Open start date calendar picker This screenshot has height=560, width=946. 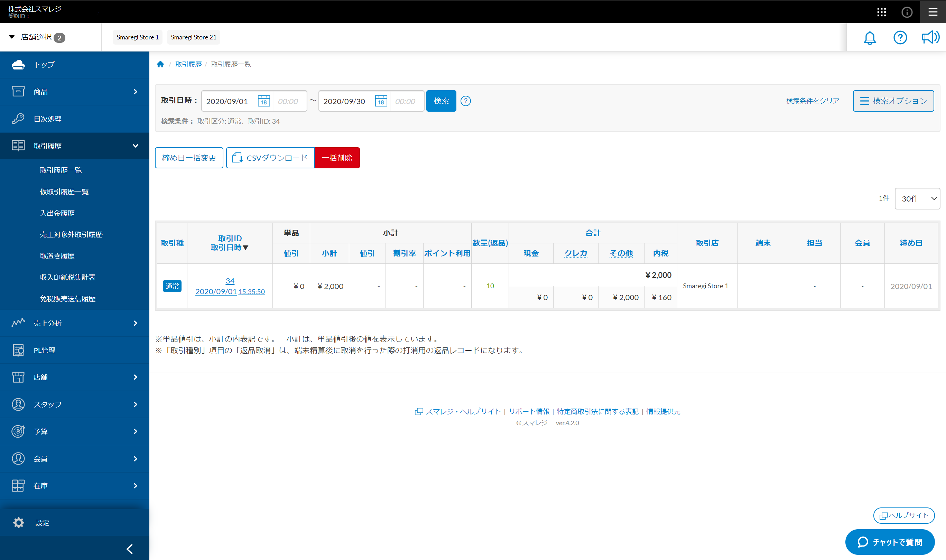pyautogui.click(x=264, y=101)
